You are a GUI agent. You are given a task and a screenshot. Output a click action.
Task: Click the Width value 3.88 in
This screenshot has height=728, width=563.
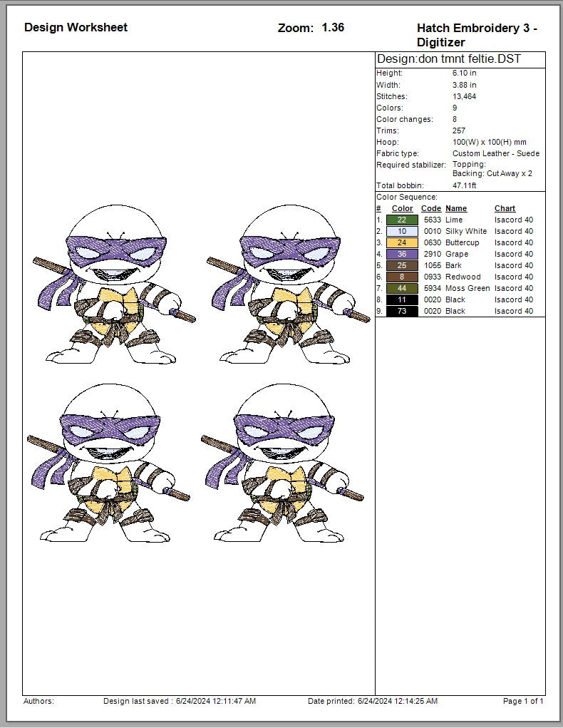465,85
